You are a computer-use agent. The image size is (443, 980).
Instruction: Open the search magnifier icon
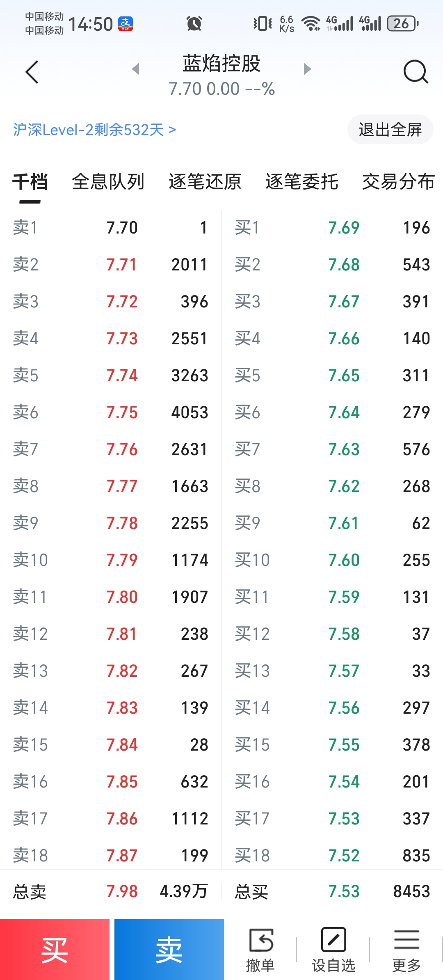[x=416, y=72]
